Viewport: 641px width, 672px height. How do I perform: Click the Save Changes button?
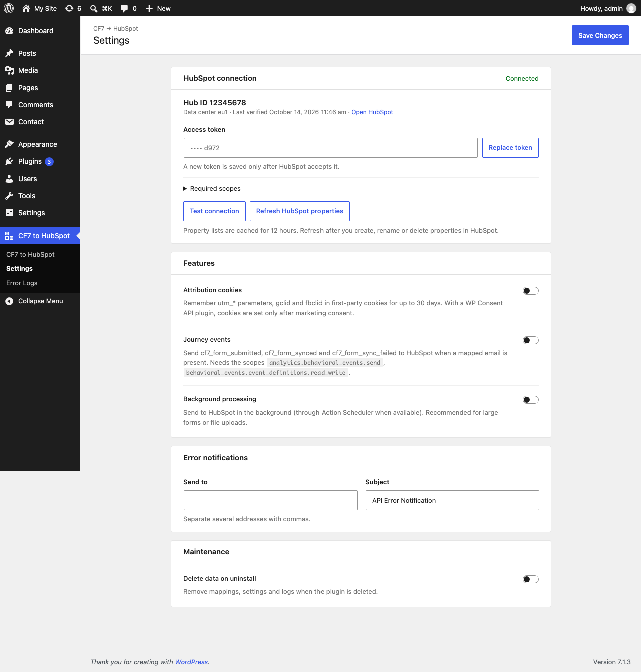[x=600, y=35]
